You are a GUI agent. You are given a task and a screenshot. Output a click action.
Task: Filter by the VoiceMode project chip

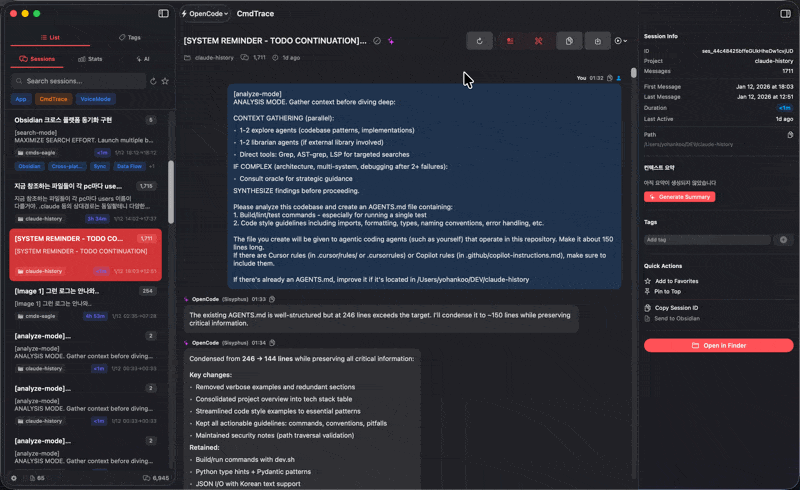95,99
